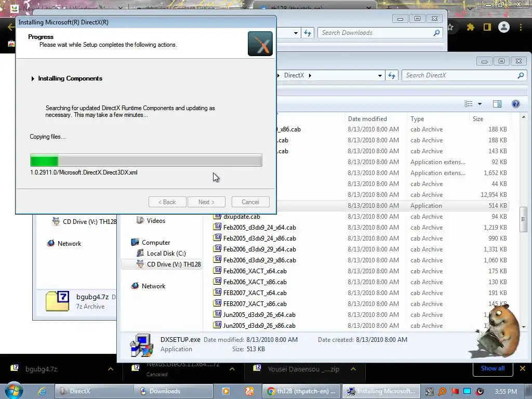Select CD Drive (V:) in Downloads window sidebar
Screen dimensions: 532x399
[84, 221]
